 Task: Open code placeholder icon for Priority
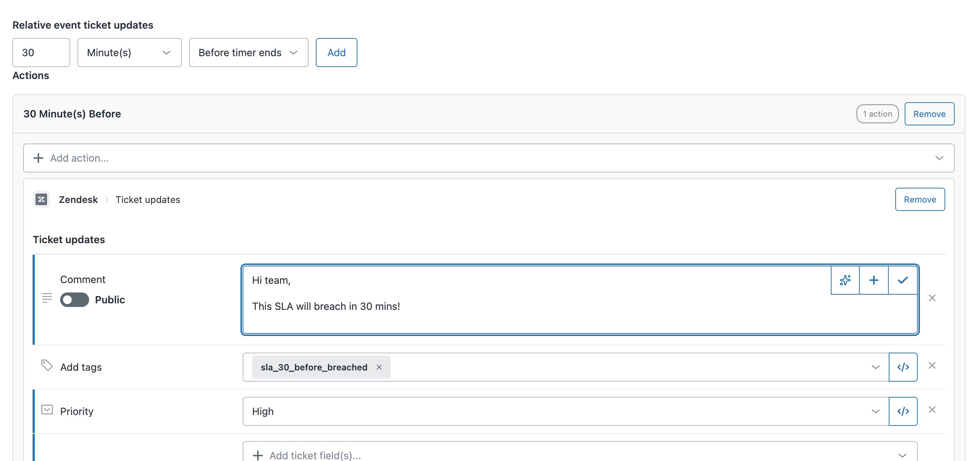(x=903, y=411)
